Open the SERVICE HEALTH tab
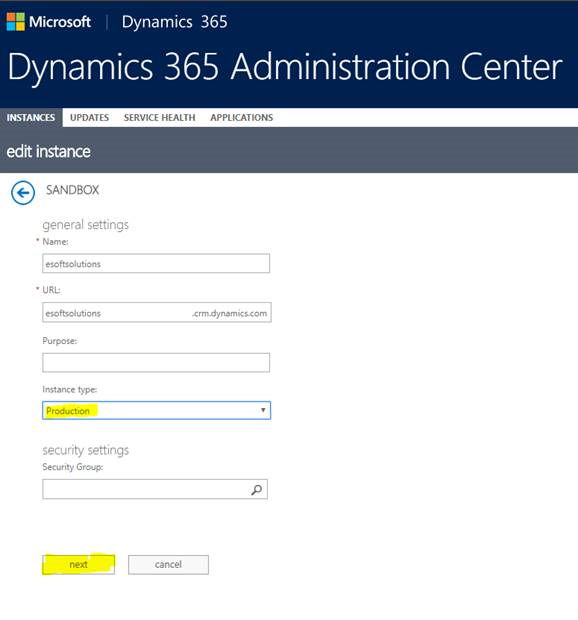The image size is (578, 620). pos(159,117)
